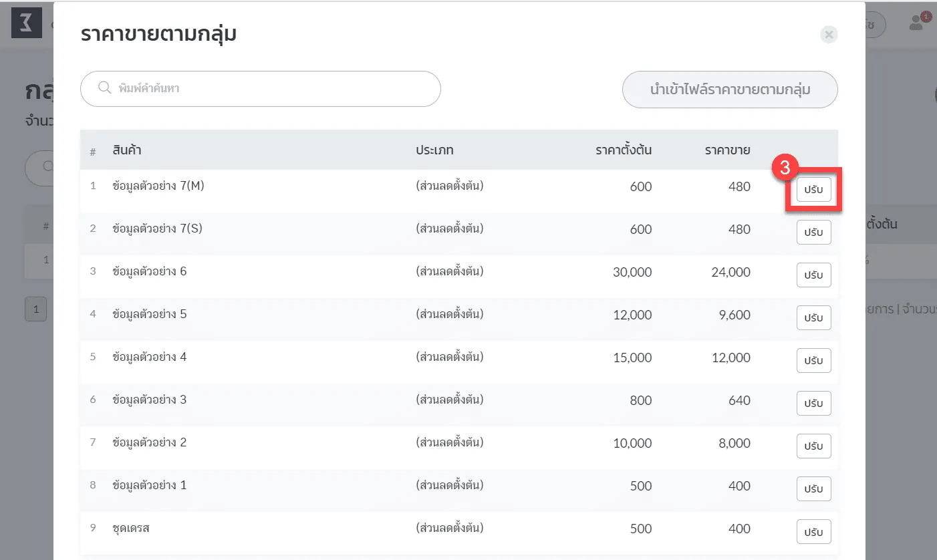The image size is (937, 560).
Task: Click ปรับ for ข้อมูลตัวอย่าง 5
Action: point(813,318)
